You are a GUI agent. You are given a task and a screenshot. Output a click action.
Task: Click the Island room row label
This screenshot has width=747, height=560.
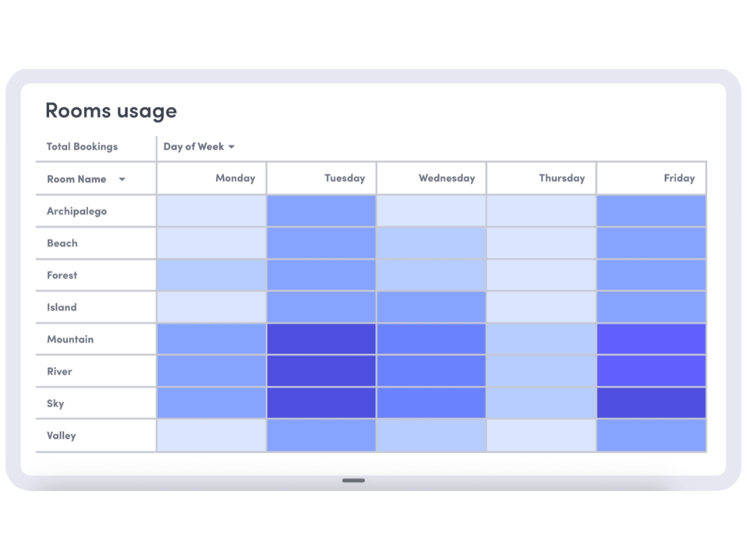click(62, 307)
